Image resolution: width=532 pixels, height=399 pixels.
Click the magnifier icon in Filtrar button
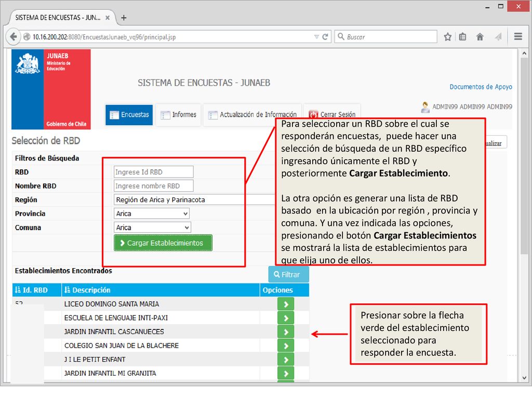277,274
